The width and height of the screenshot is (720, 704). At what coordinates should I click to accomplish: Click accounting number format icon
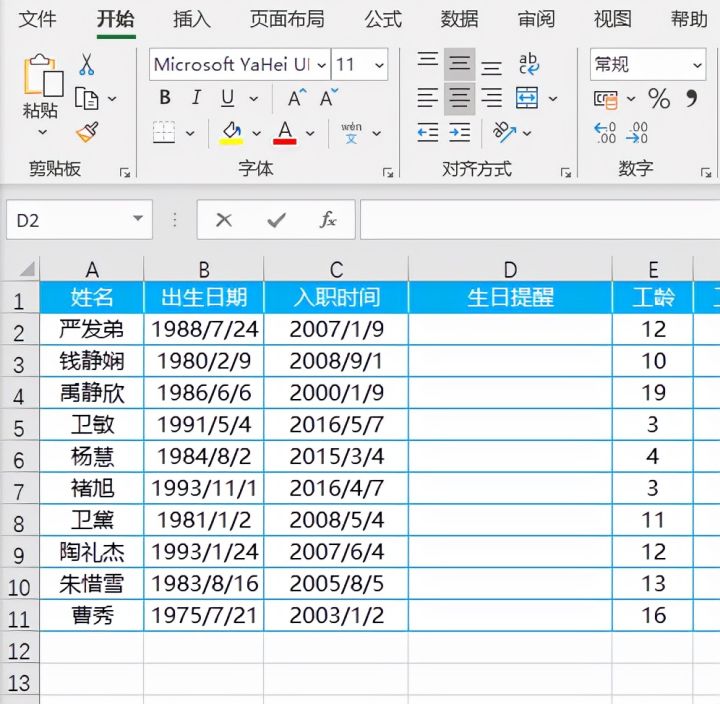click(606, 99)
